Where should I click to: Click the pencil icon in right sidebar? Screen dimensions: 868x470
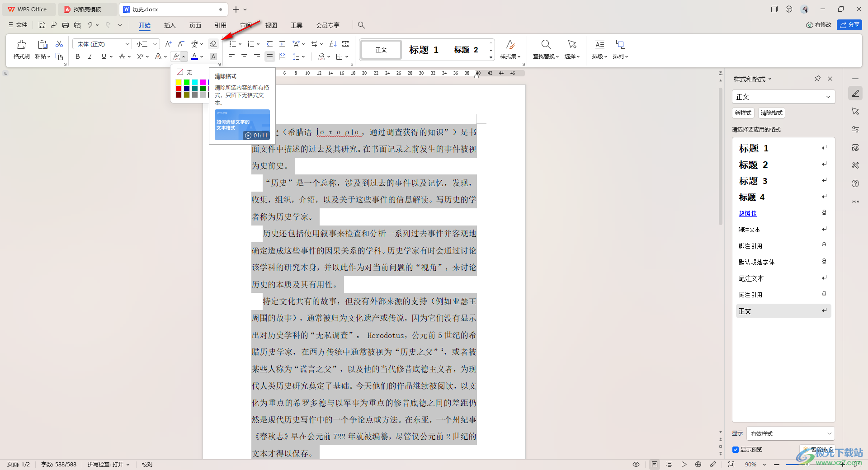tap(855, 93)
